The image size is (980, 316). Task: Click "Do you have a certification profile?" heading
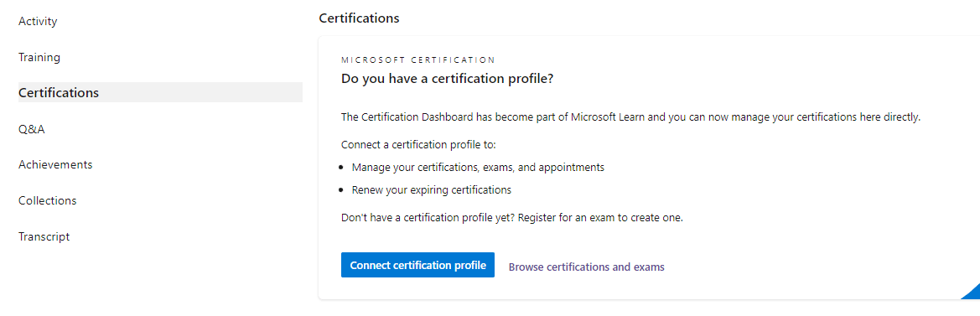pyautogui.click(x=448, y=80)
